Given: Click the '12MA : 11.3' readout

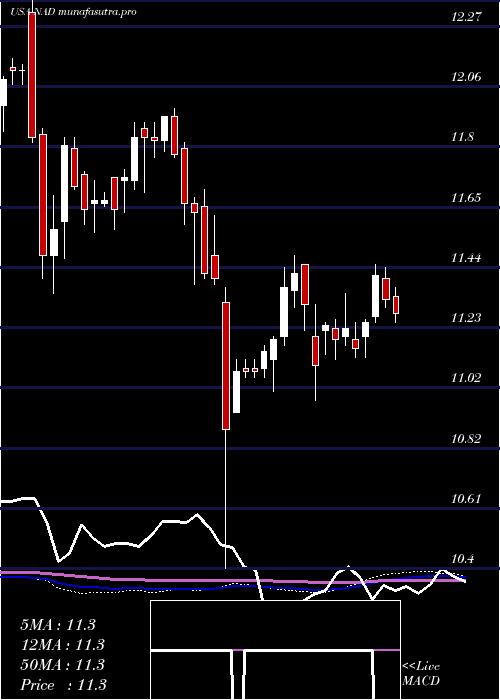Looking at the screenshot, I should click(x=62, y=645).
